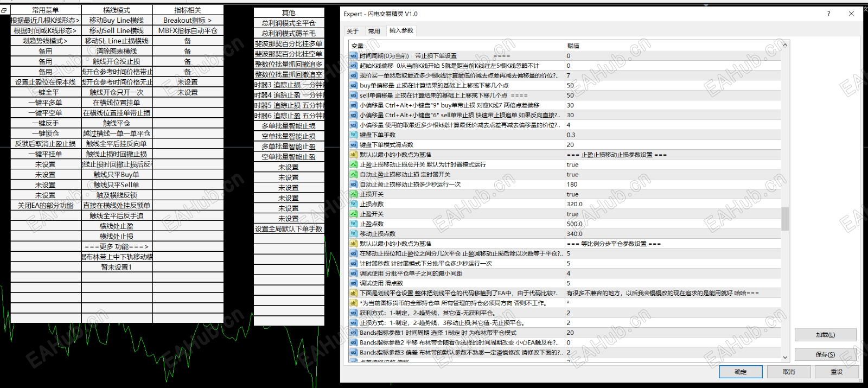Click the 保存(S) button
Image resolution: width=868 pixels, height=388 pixels.
[x=826, y=354]
